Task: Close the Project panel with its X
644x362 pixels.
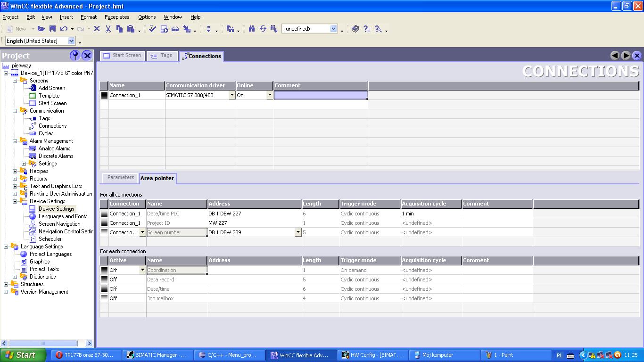Action: tap(87, 56)
